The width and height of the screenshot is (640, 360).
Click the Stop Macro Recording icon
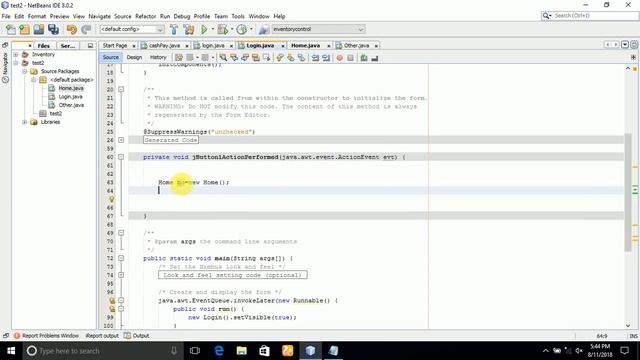[x=350, y=58]
